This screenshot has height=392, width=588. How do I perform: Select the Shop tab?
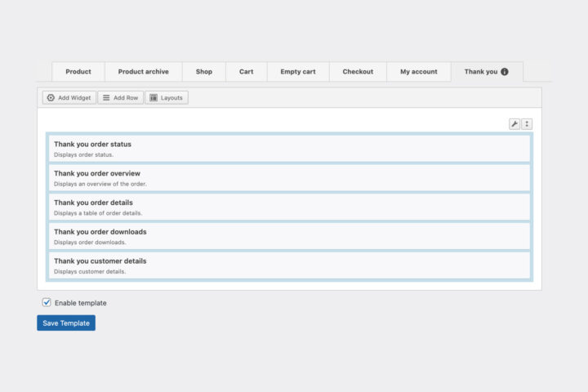204,72
